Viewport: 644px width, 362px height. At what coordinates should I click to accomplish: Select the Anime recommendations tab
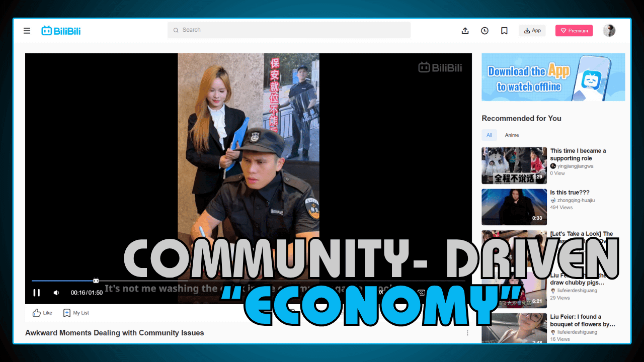pyautogui.click(x=512, y=135)
